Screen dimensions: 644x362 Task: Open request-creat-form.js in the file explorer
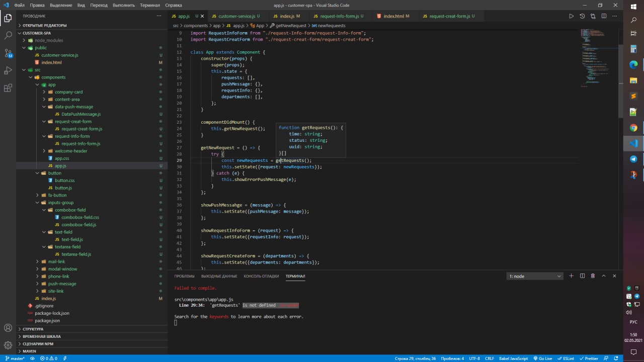pos(82,129)
